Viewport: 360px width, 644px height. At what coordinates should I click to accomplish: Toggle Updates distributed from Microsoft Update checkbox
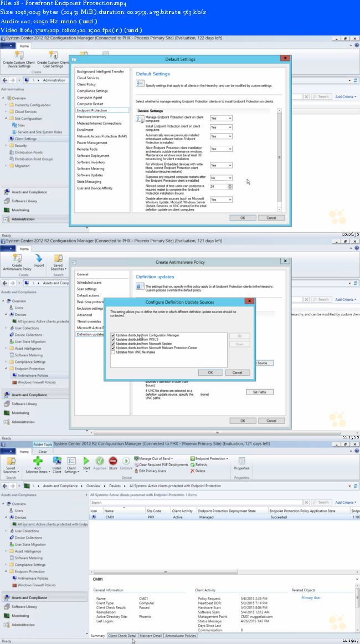click(113, 344)
